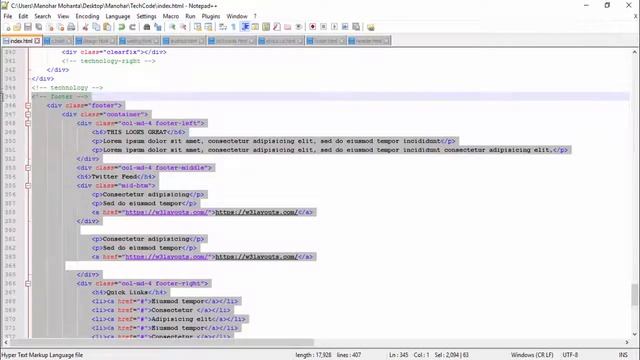Print the document using Print icon
Viewport: 640px width, 360px height.
point(71,27)
